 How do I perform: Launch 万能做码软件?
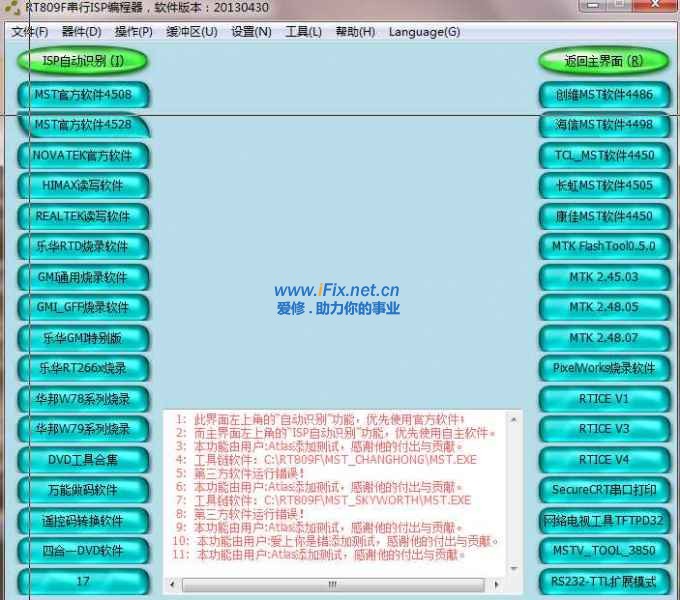click(x=83, y=490)
